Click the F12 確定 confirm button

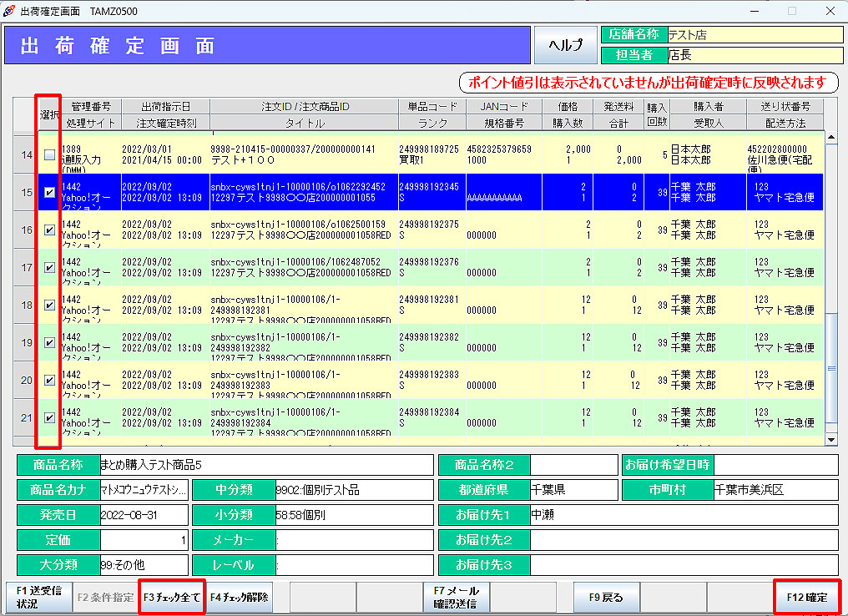[806, 597]
